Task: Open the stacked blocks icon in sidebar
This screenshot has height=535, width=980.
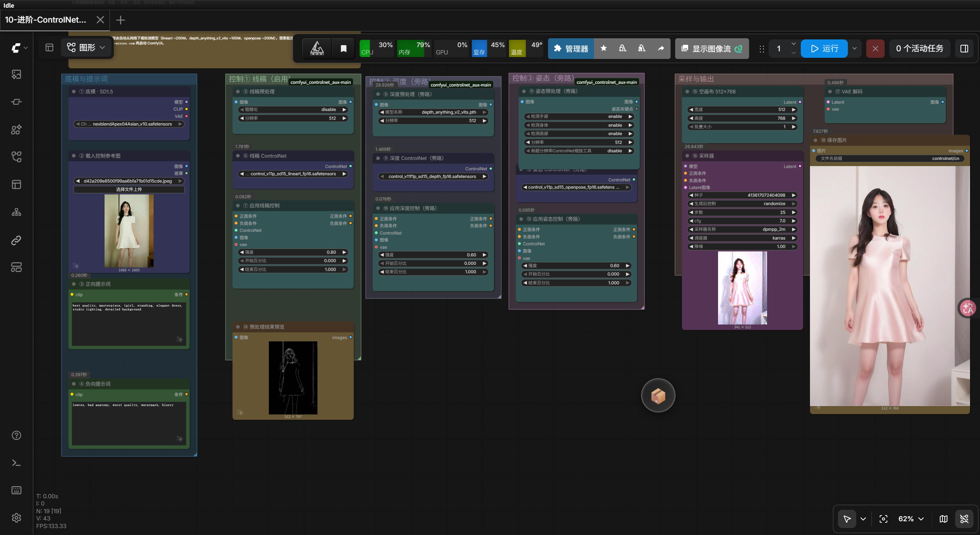Action: click(x=16, y=267)
